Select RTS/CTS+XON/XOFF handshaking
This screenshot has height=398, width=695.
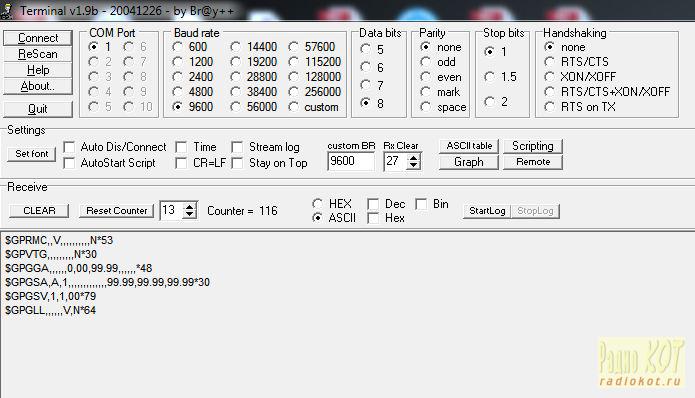(550, 92)
